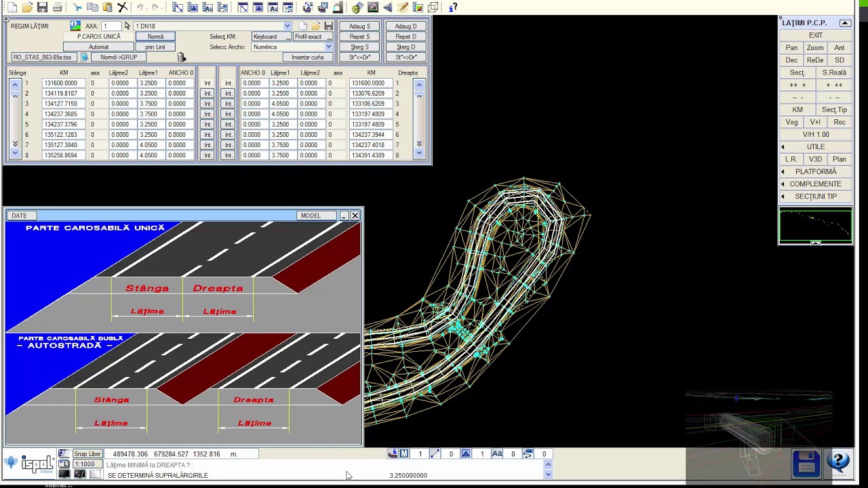868x488 pixels.
Task: Click the Cut scissors icon
Action: [77, 7]
